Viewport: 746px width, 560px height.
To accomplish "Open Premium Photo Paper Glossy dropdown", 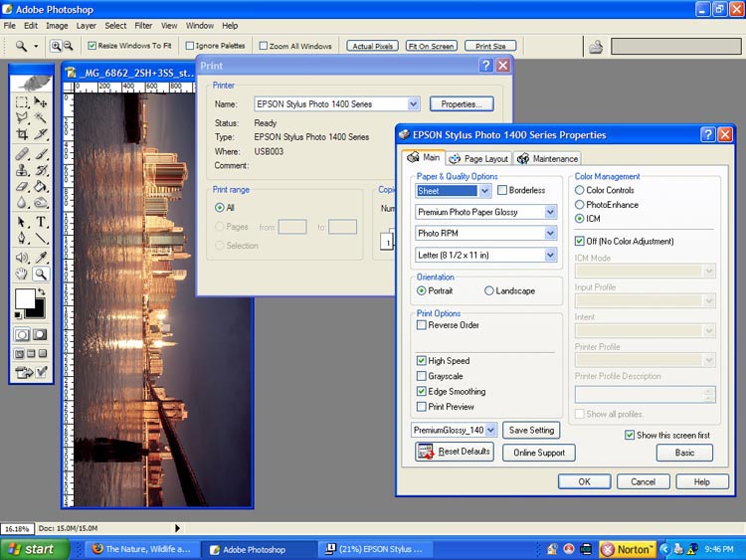I will click(x=550, y=212).
